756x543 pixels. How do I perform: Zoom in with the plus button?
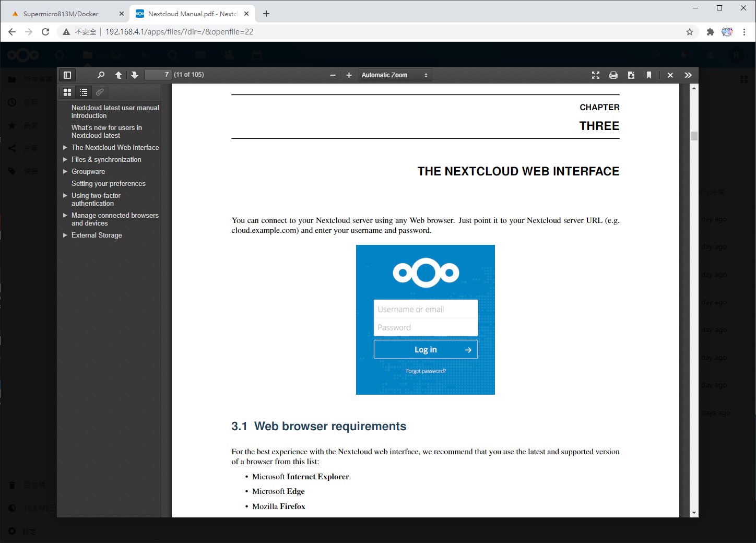(x=349, y=75)
